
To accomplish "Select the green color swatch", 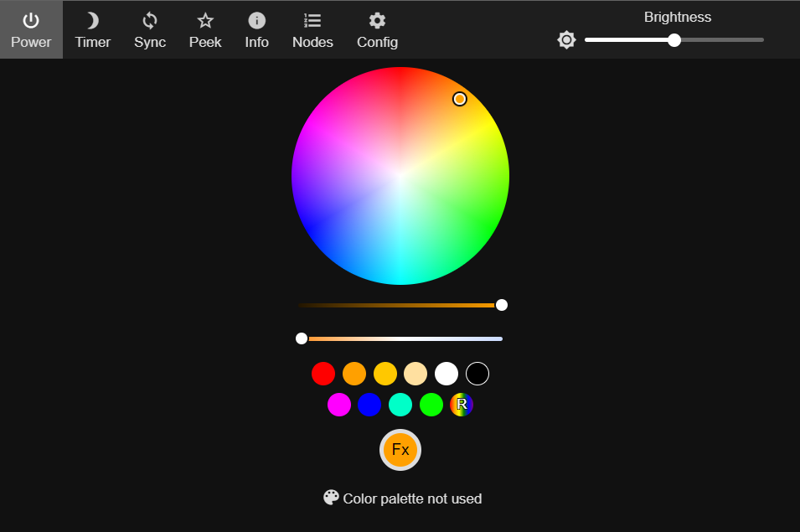I will click(x=431, y=405).
